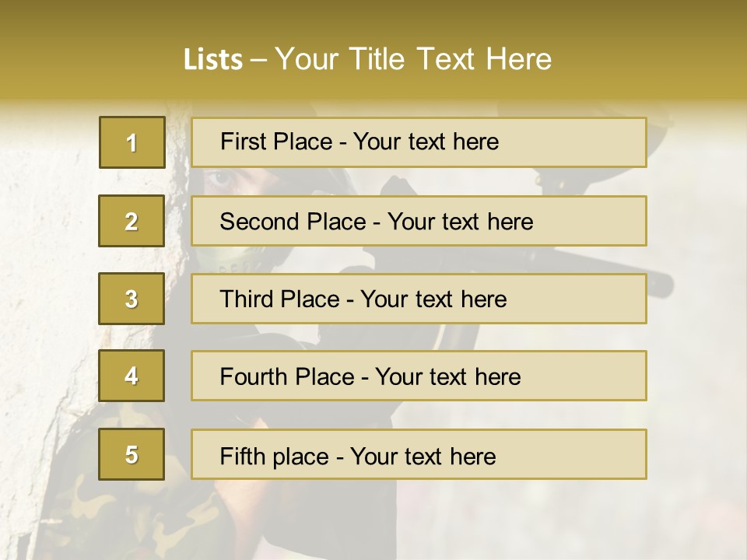The width and height of the screenshot is (747, 560).
Task: Click the word 'Fourth' in list
Action: (254, 376)
